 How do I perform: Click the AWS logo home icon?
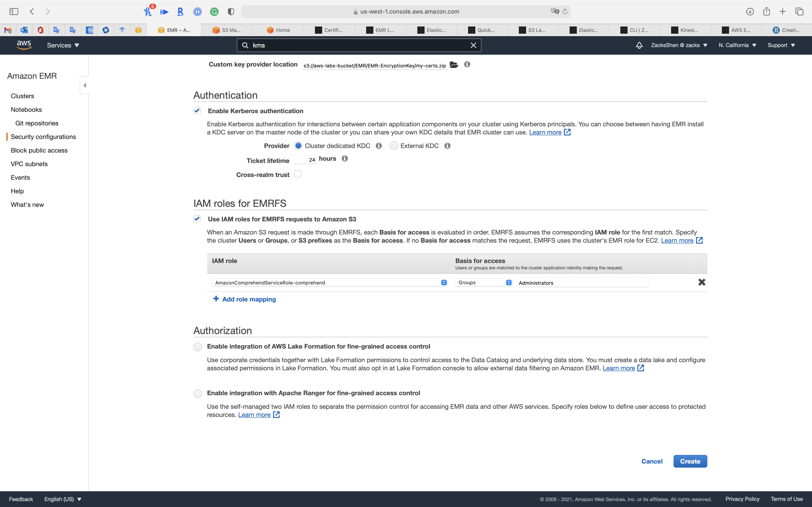pos(24,45)
